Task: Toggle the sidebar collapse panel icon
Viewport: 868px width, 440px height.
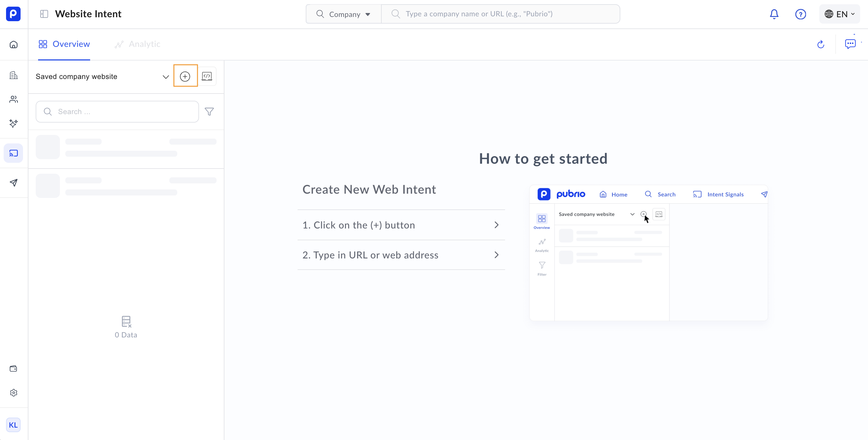Action: point(44,14)
